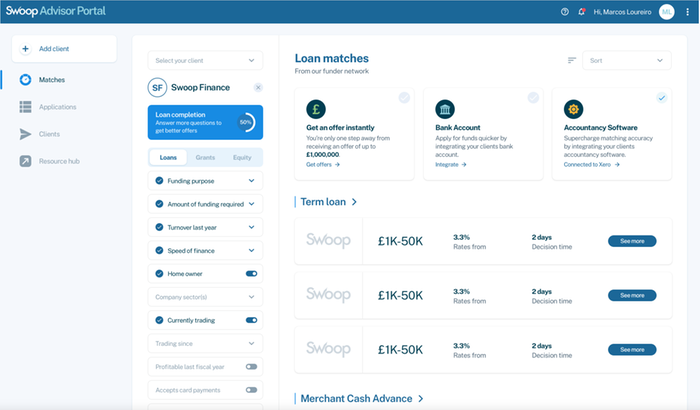This screenshot has width=700, height=410.
Task: Click the sort lines icon beside Sort
Action: point(572,60)
